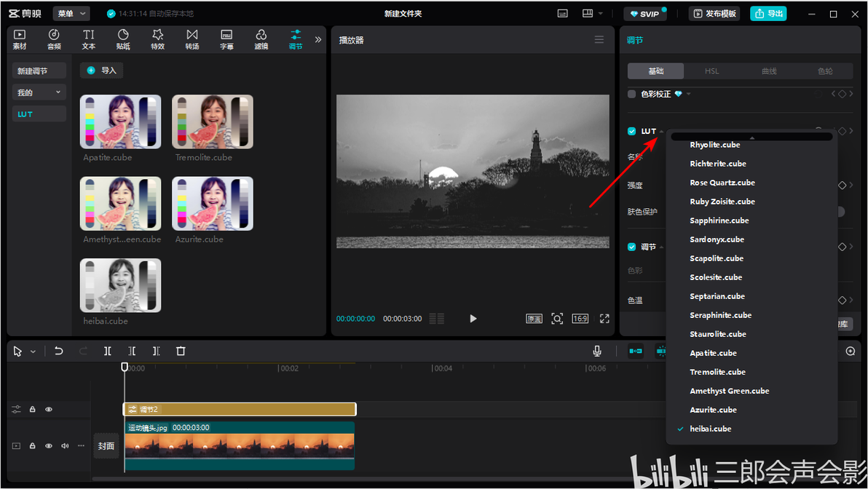Uncheck the 调节 adjustment checkbox in panel

pos(631,247)
